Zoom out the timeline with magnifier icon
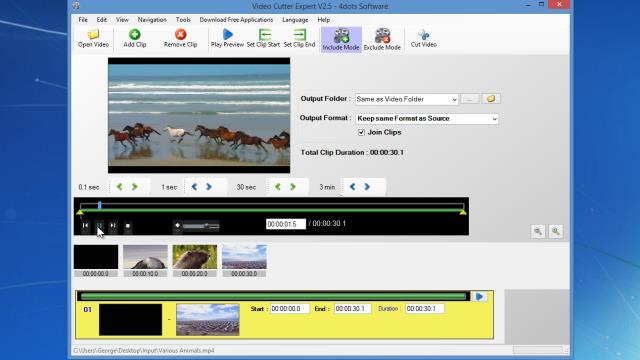This screenshot has height=360, width=640. click(x=538, y=231)
